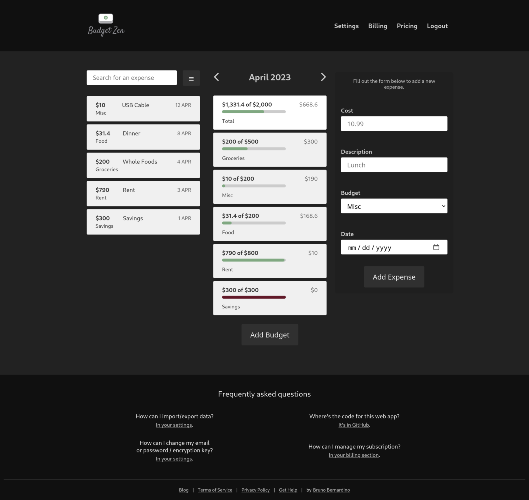Open the $300 of $300 Savings budget card
Screen dimensions: 529x500
click(x=270, y=298)
